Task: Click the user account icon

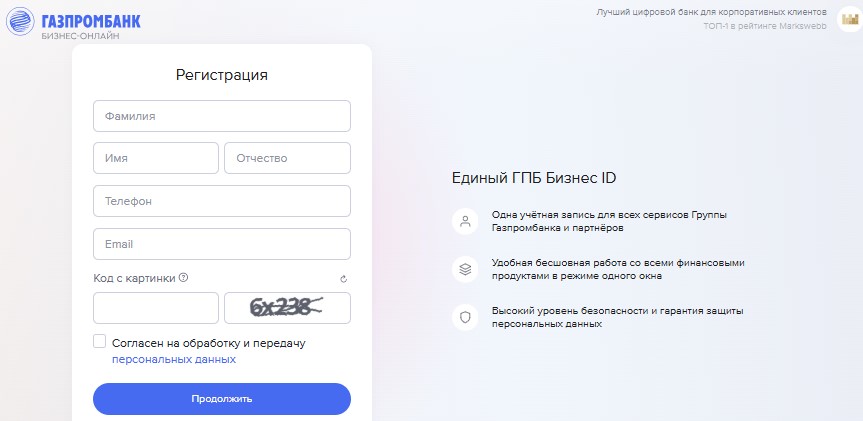Action: tap(464, 221)
